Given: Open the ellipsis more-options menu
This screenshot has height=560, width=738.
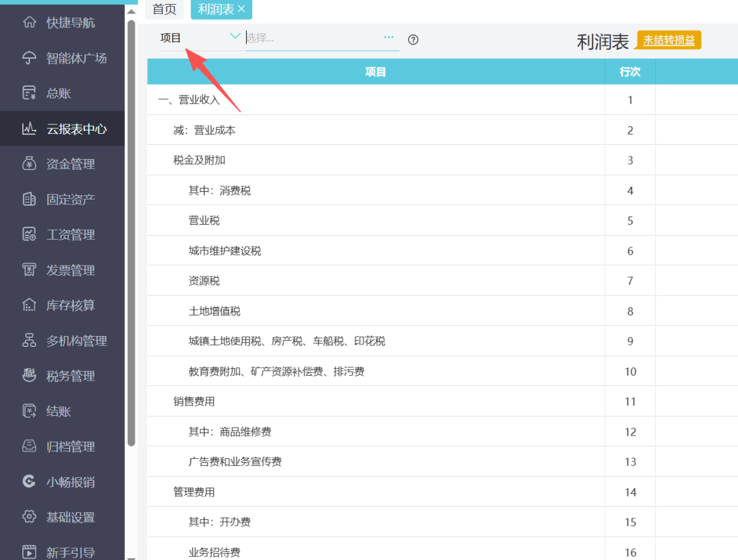Looking at the screenshot, I should point(388,39).
